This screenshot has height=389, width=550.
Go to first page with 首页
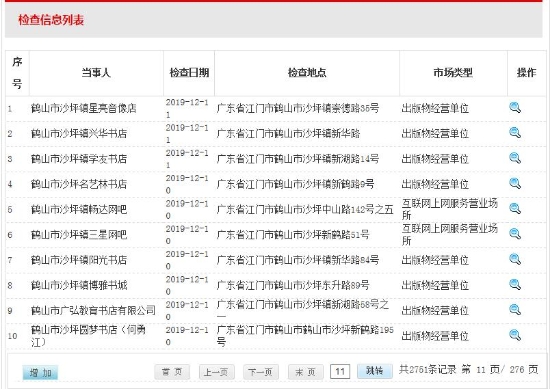(x=172, y=372)
